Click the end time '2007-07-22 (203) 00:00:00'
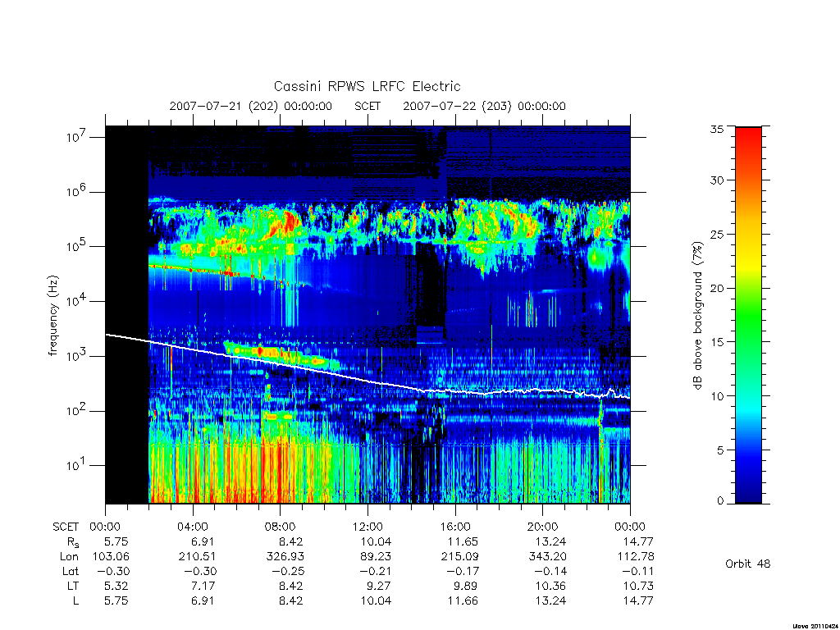The image size is (840, 630). 484,106
